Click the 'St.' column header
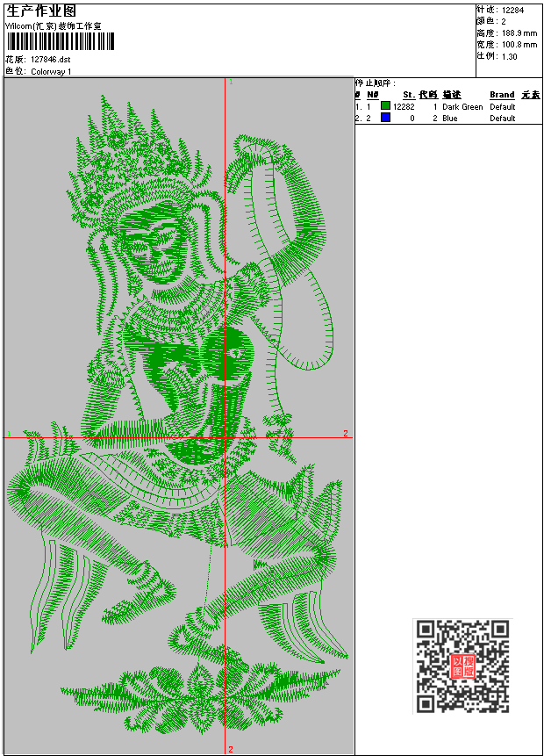The image size is (544, 756). 409,95
